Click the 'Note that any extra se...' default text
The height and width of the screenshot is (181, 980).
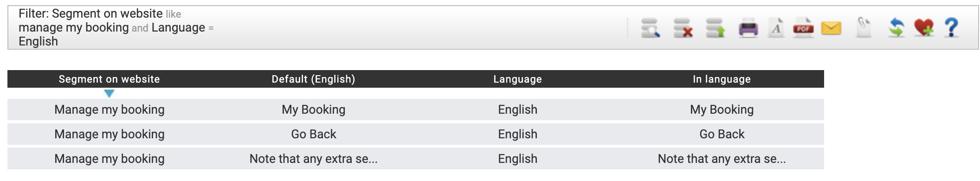click(x=314, y=159)
